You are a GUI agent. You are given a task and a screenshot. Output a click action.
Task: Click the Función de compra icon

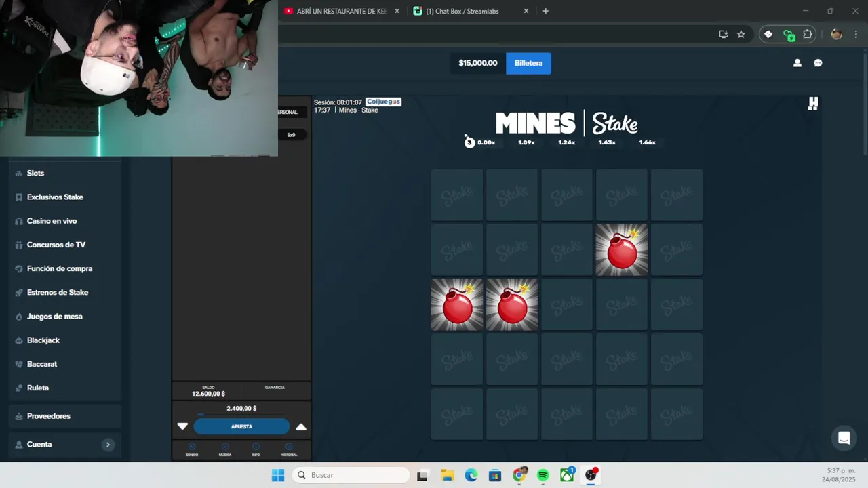(x=19, y=269)
